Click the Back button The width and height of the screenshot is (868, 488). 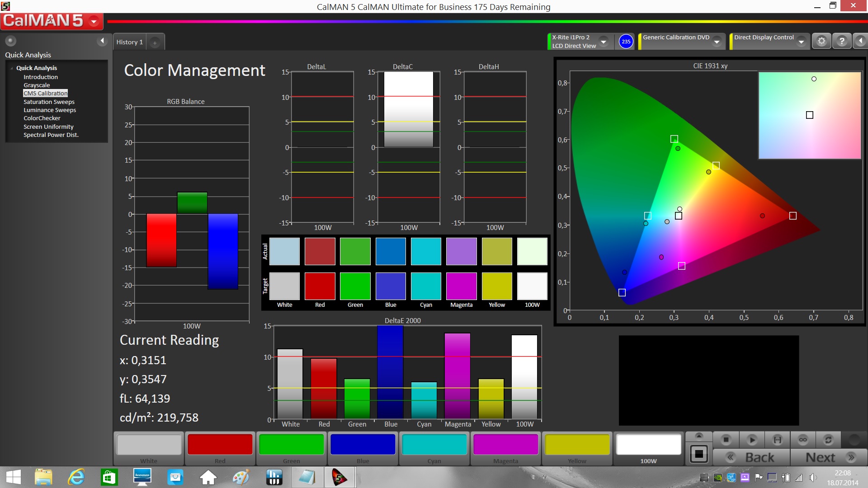click(x=751, y=457)
